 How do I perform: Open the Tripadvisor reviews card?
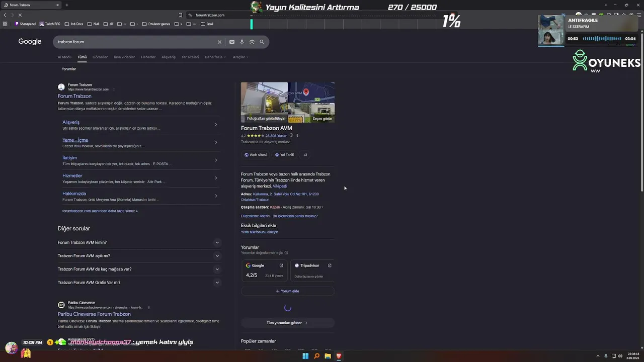[x=312, y=270]
